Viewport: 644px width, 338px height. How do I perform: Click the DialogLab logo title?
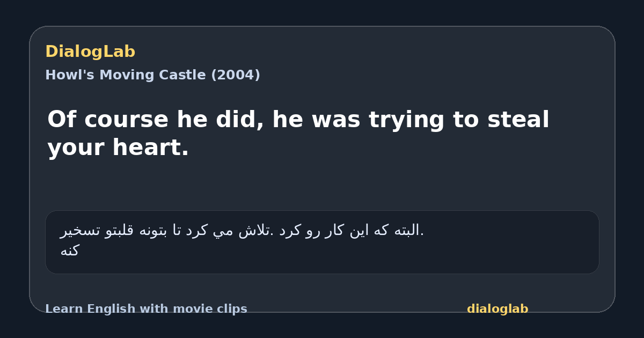tap(90, 52)
